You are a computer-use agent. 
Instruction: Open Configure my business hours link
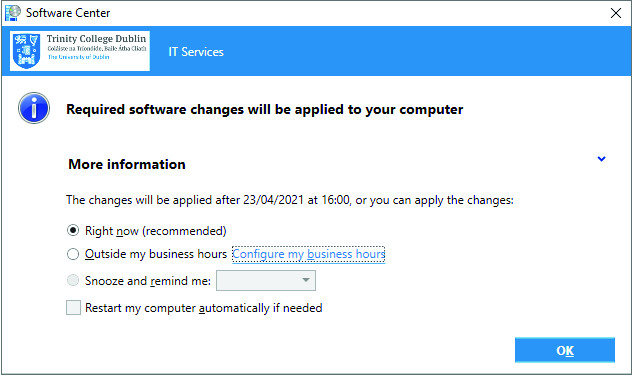309,254
